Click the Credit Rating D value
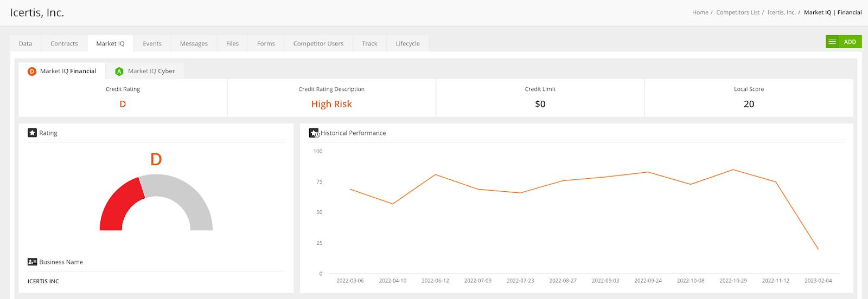 123,104
